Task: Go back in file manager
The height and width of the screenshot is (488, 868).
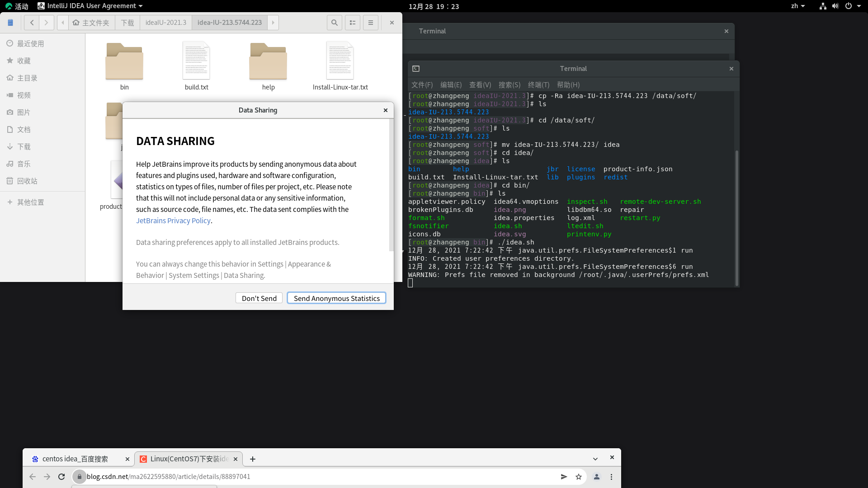Action: coord(32,23)
